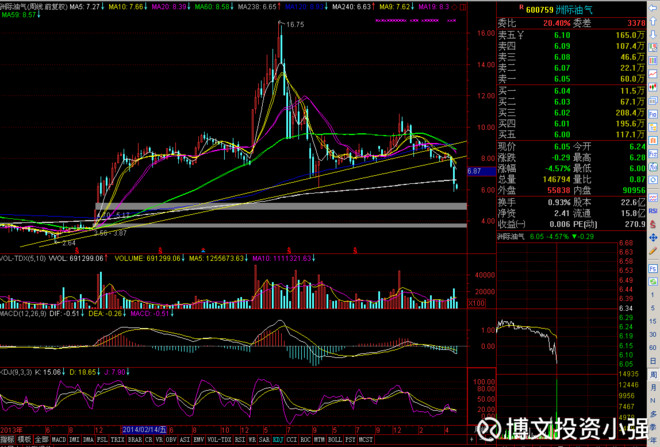Click the 现价 6.05 current price value
660x447 pixels.
[x=562, y=146]
